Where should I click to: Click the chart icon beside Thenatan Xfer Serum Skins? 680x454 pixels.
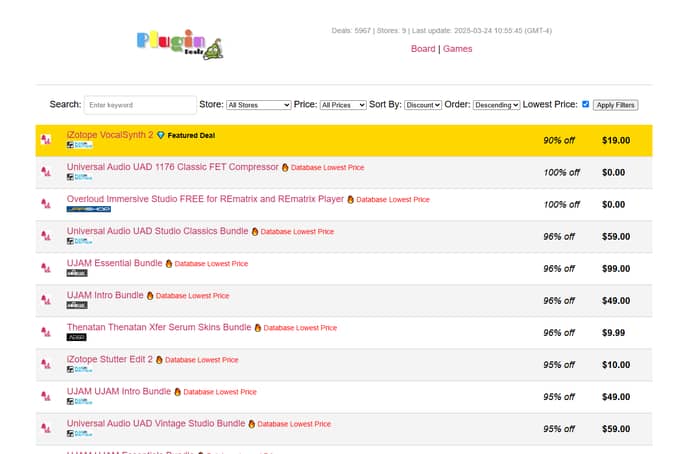tap(46, 332)
